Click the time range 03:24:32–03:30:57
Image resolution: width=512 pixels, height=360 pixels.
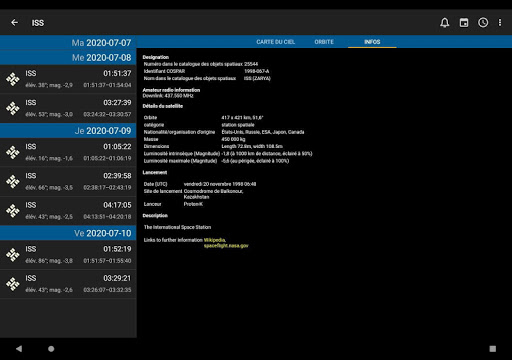(107, 114)
